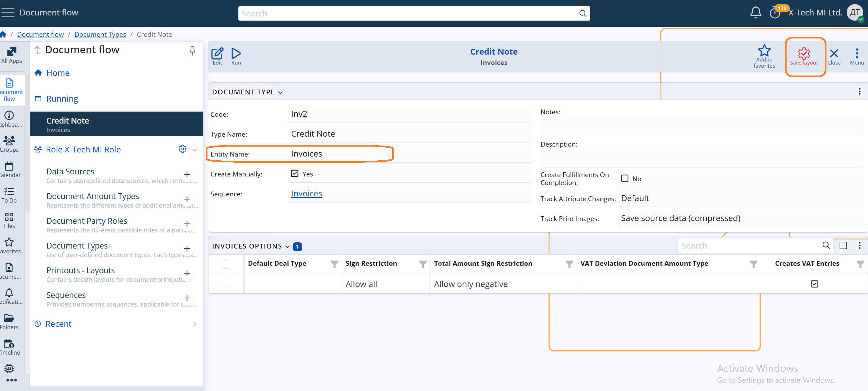Toggle Creates VAT Entries checkbox in row
Screen dimensions: 868x391
point(814,284)
